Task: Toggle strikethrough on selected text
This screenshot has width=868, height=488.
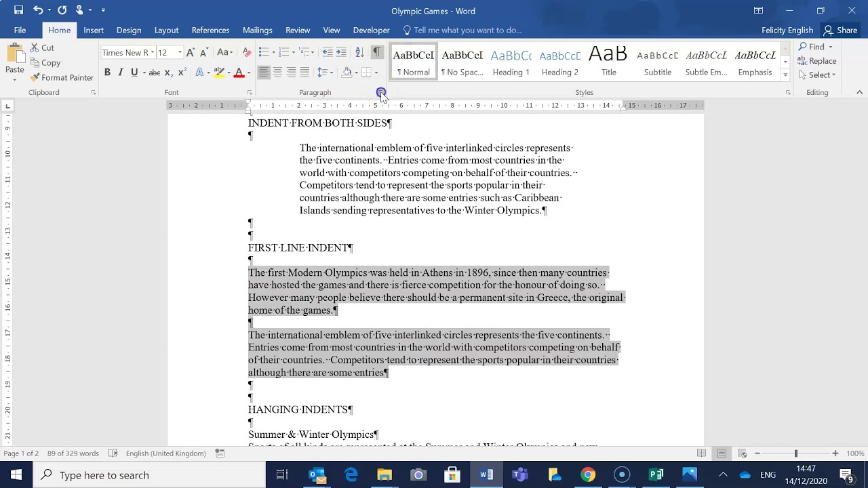Action: pos(155,73)
